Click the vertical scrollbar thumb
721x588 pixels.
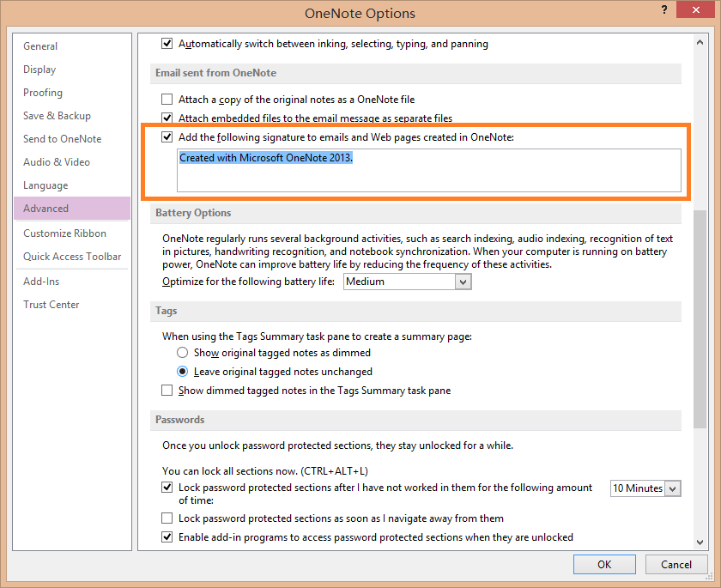pyautogui.click(x=700, y=319)
